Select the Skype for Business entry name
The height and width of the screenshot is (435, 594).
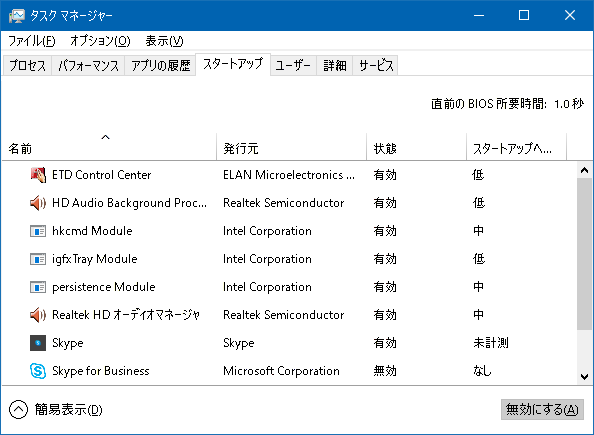tap(101, 371)
